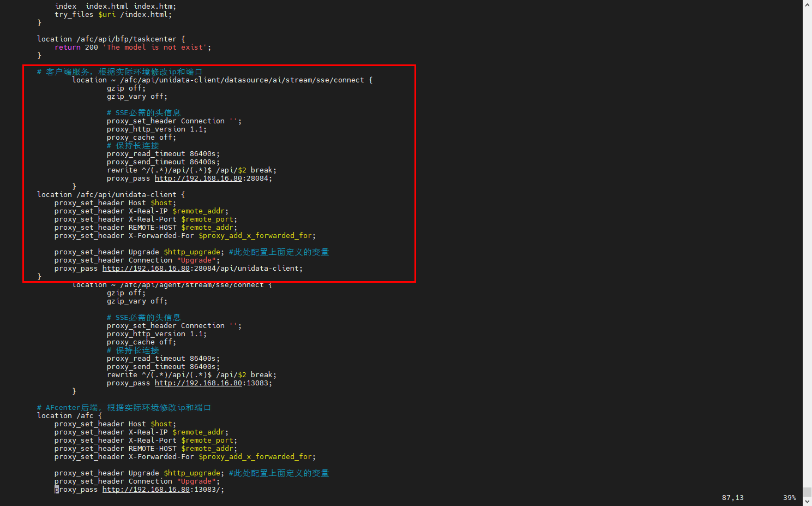
Task: Click the scrollbar up arrow at top right
Action: (x=807, y=4)
